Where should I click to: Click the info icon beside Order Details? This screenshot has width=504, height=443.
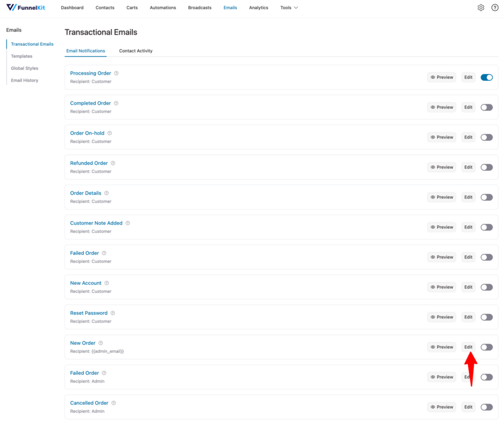point(106,193)
